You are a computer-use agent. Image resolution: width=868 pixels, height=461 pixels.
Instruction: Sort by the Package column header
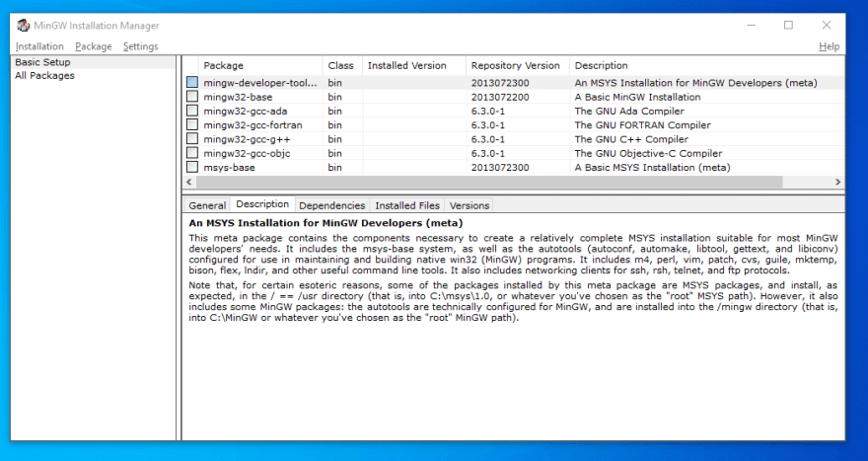(x=260, y=65)
